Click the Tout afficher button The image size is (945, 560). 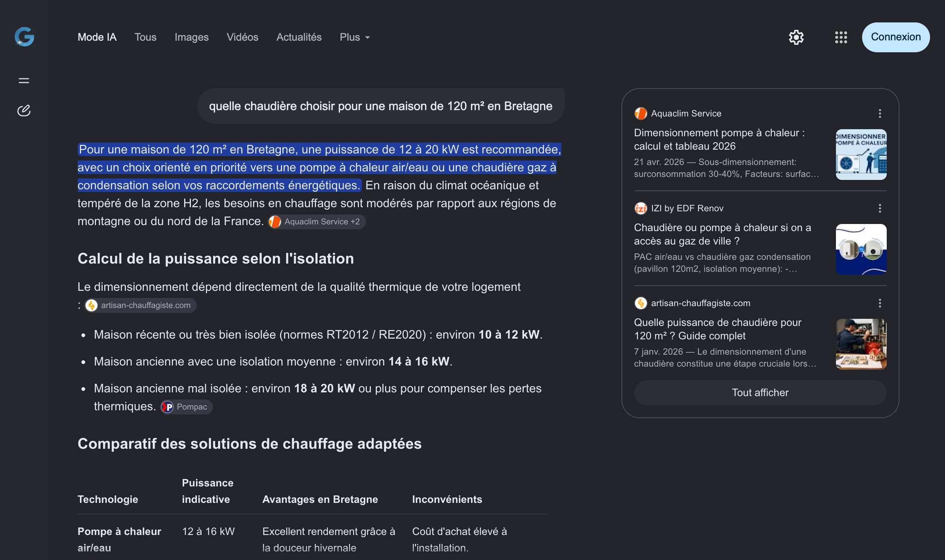[760, 392]
